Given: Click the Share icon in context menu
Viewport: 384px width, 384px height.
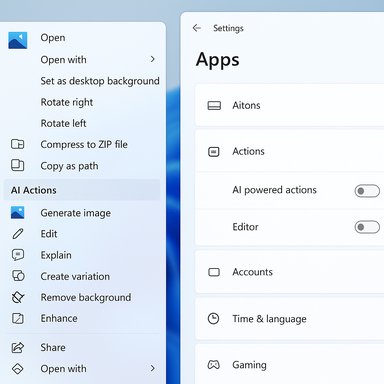Looking at the screenshot, I should (x=18, y=348).
